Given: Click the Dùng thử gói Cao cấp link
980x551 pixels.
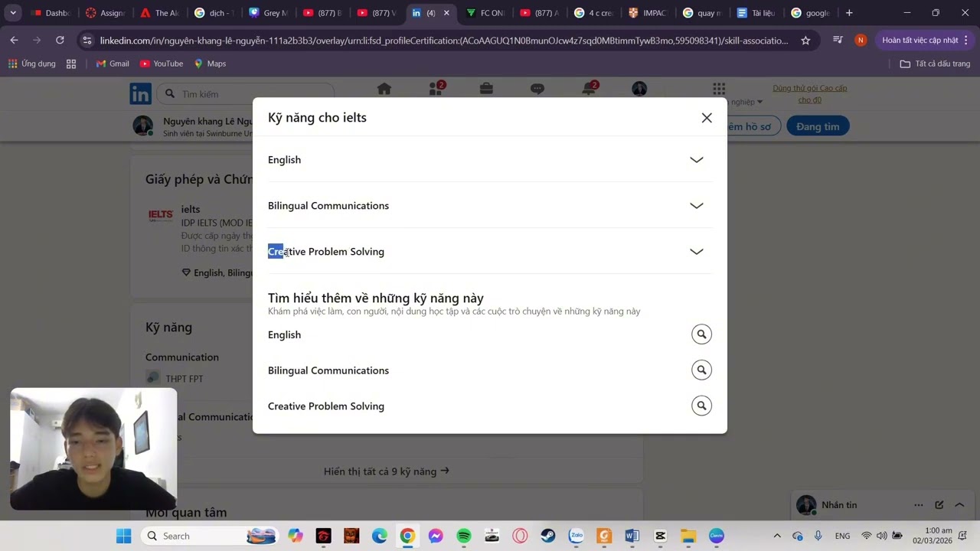Looking at the screenshot, I should (x=810, y=94).
